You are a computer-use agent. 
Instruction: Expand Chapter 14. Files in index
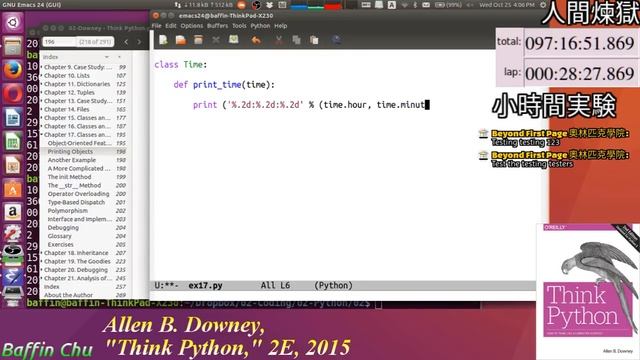click(42, 109)
